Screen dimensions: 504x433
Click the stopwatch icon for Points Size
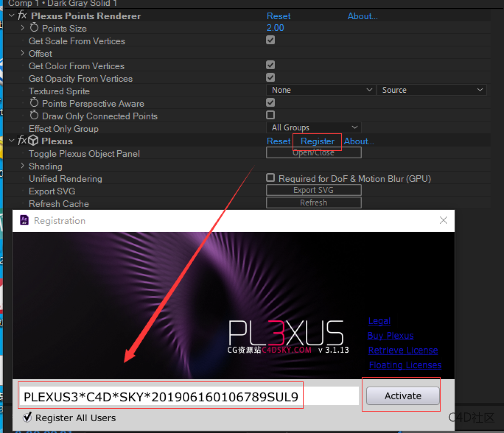click(34, 28)
